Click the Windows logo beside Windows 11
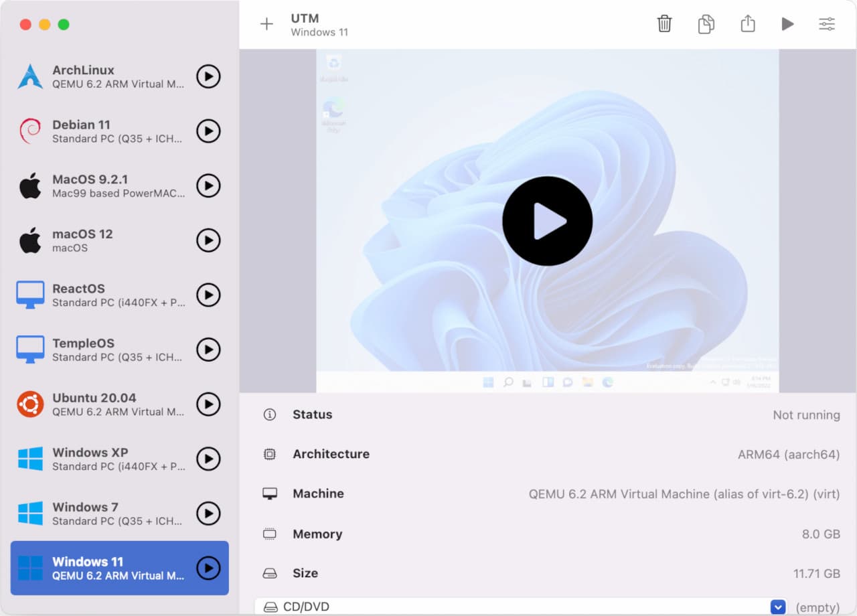 click(x=30, y=568)
